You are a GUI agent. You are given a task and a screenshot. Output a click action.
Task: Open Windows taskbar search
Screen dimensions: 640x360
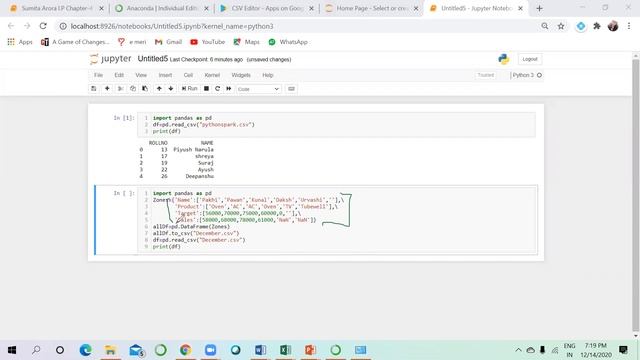[x=36, y=350]
